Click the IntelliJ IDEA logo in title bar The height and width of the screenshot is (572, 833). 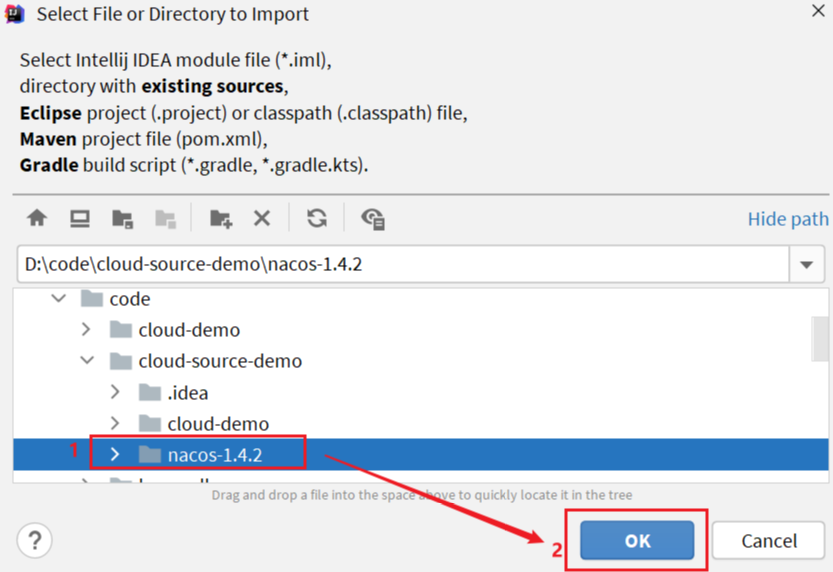tap(14, 14)
